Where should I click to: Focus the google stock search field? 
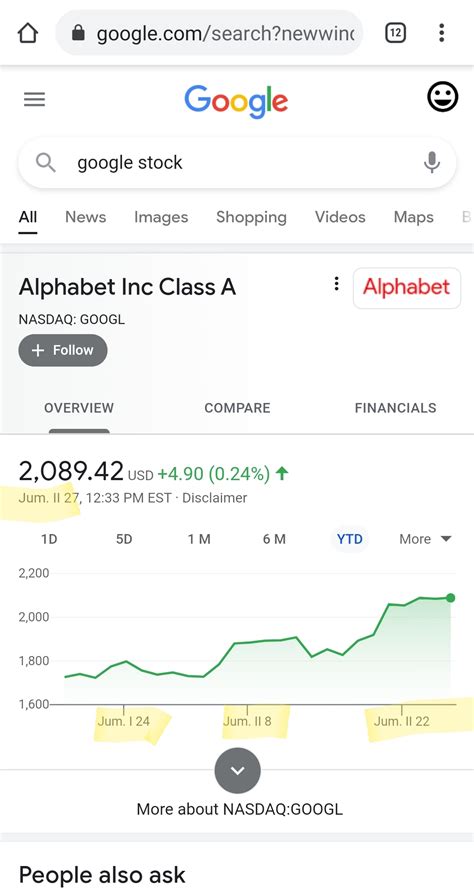pos(237,163)
